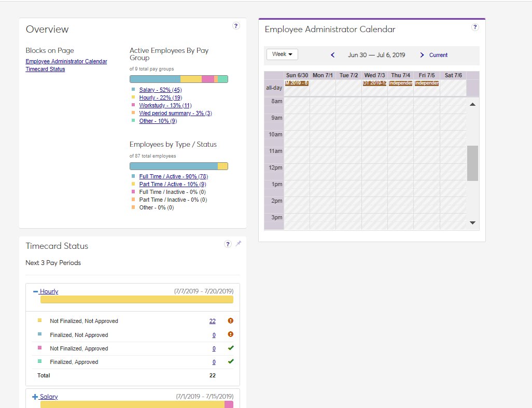Expand the Salary pay group section
532x408 pixels.
(35, 397)
